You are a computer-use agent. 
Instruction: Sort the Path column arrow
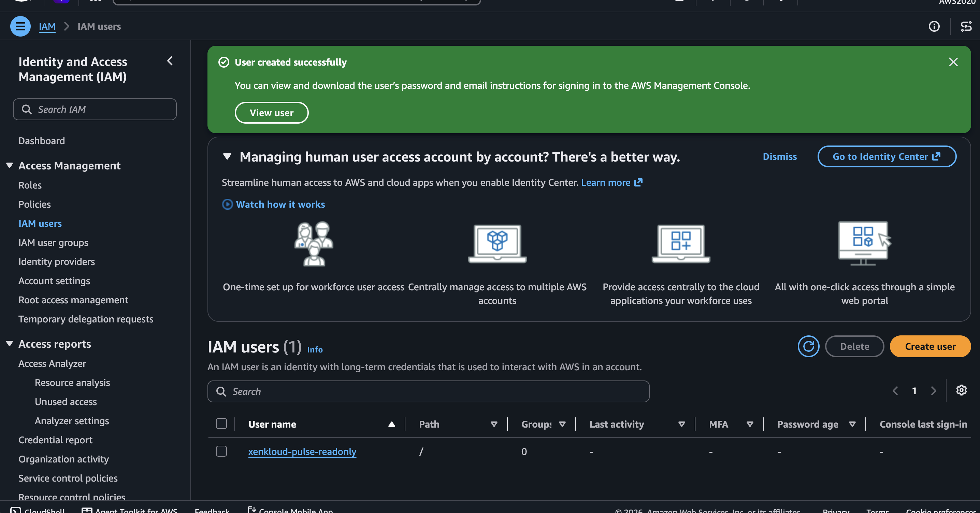(494, 424)
